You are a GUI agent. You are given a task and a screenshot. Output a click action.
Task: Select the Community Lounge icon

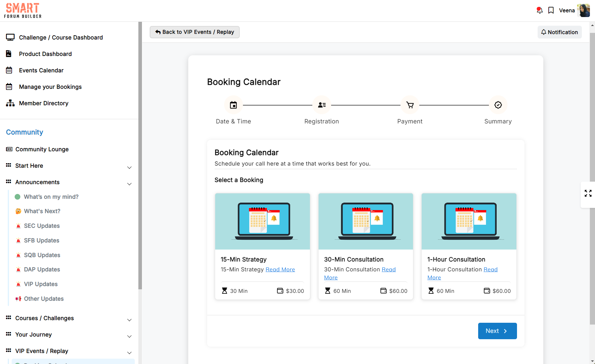coord(9,149)
